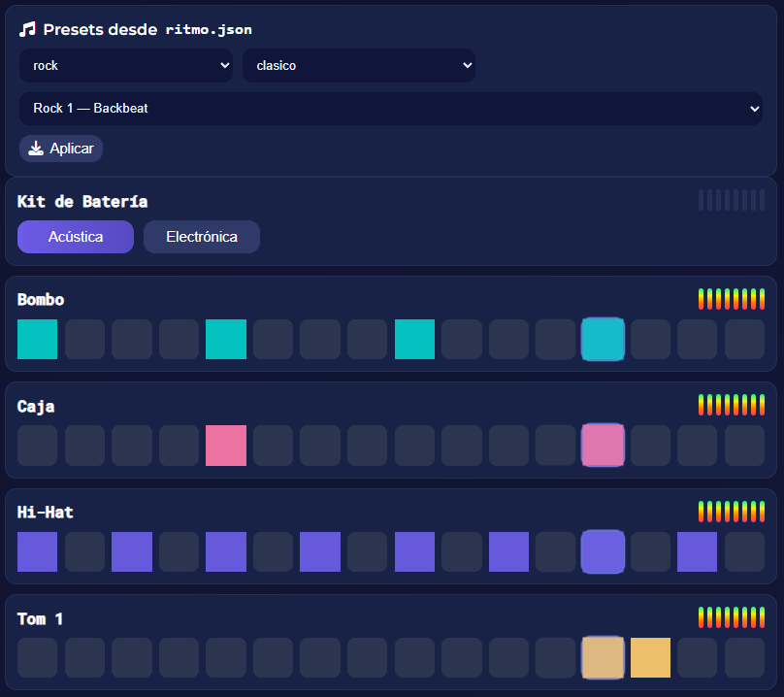Switch to the Electrónica drum kit
This screenshot has height=697, width=784.
point(201,237)
